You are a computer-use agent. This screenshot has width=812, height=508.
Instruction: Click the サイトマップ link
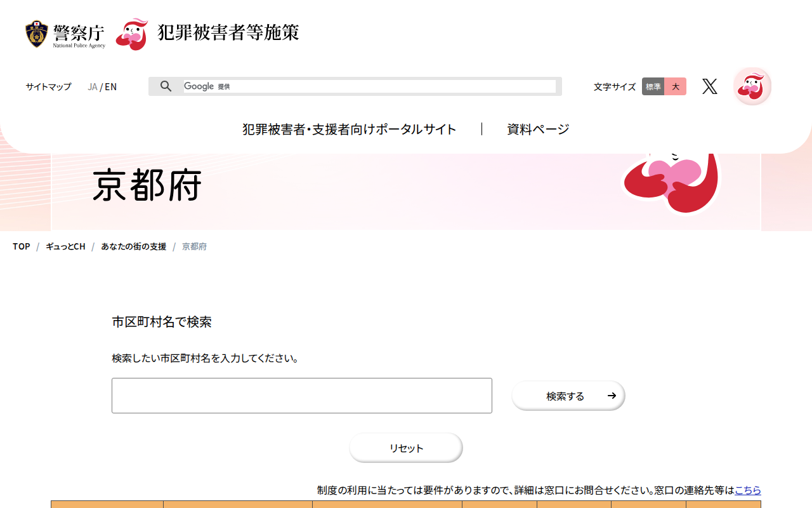click(x=48, y=87)
